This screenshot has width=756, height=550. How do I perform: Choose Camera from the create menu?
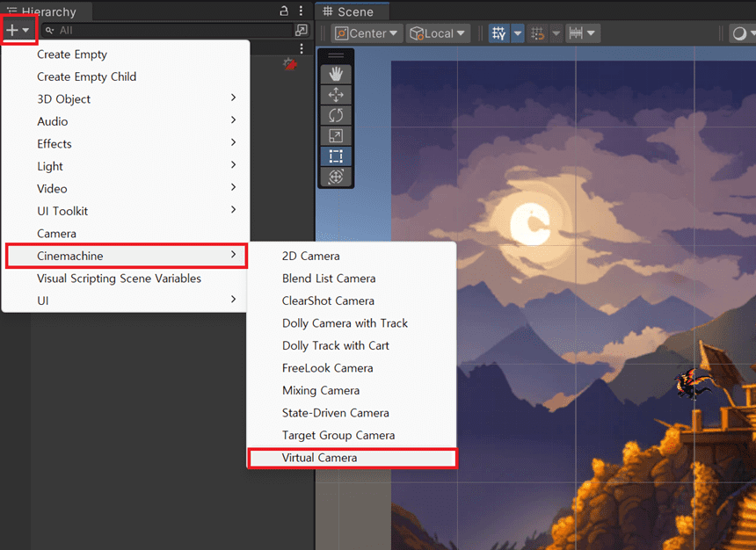(x=126, y=234)
